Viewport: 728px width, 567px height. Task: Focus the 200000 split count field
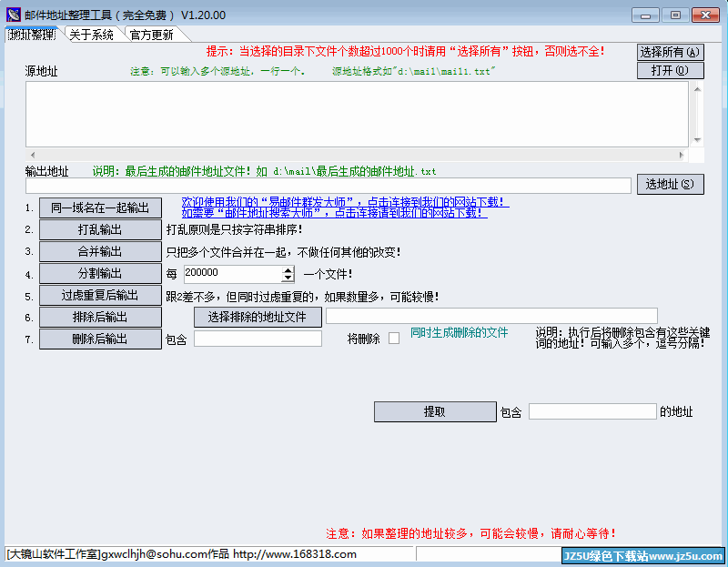(233, 274)
